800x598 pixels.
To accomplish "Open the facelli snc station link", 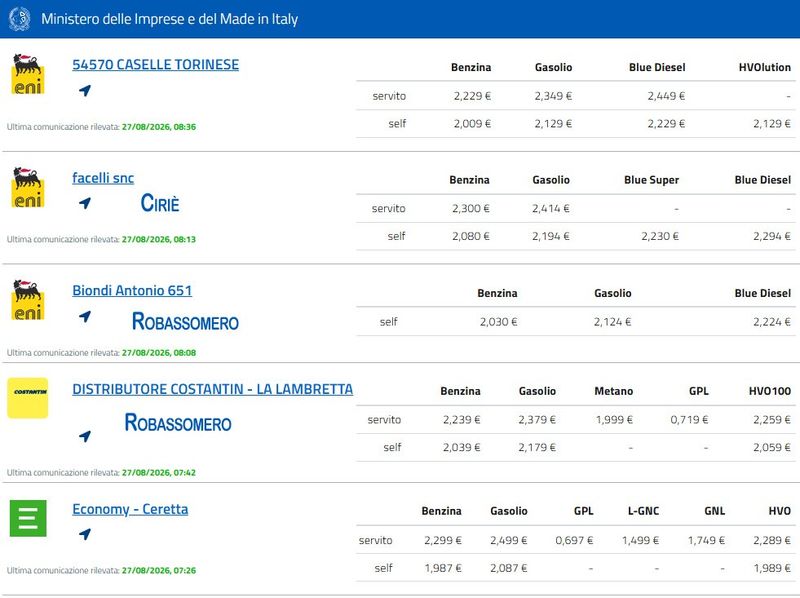I will (103, 178).
